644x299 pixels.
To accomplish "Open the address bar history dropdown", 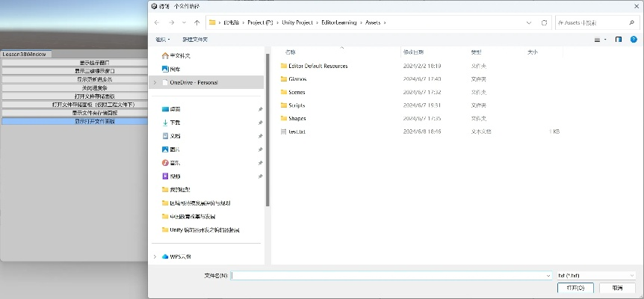I will pos(530,22).
